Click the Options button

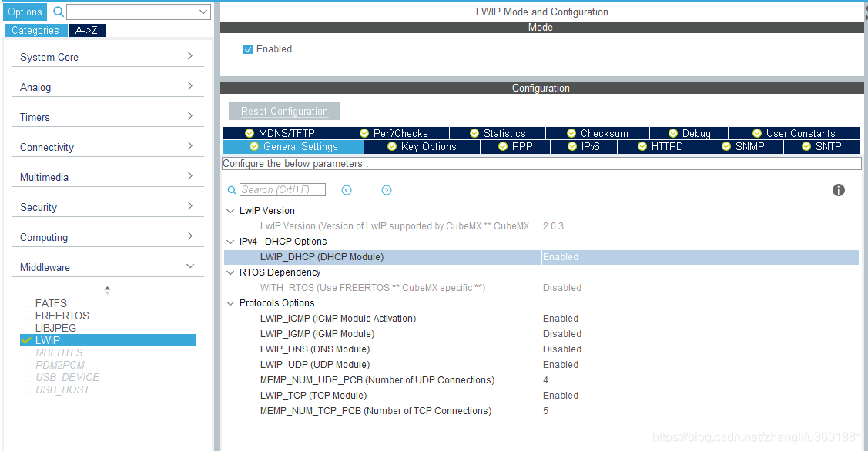[25, 12]
